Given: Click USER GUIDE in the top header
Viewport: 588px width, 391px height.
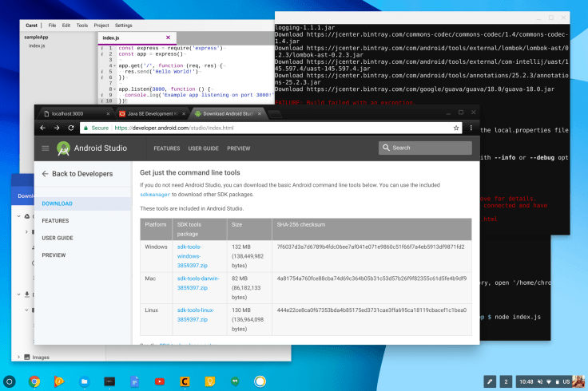Looking at the screenshot, I should pyautogui.click(x=203, y=148).
